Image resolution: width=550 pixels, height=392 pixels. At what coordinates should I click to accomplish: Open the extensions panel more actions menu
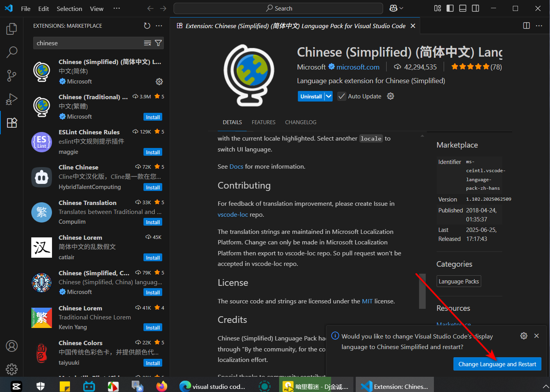pos(159,25)
